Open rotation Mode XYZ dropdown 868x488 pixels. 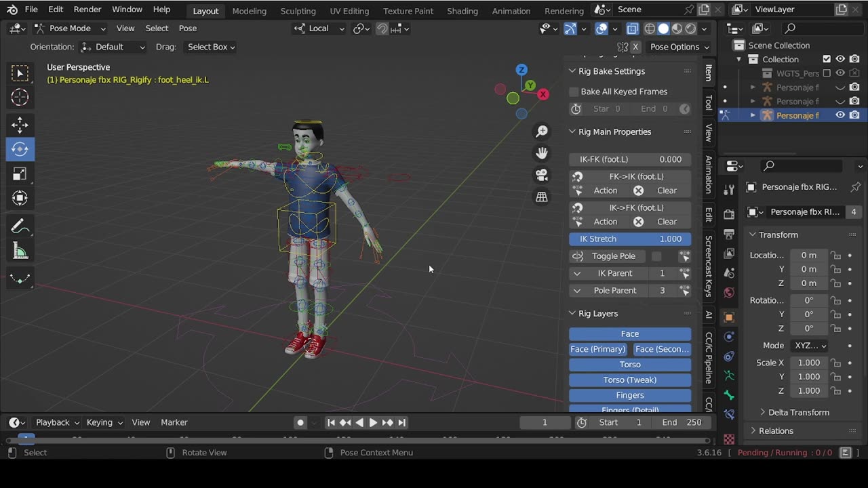[x=810, y=346]
